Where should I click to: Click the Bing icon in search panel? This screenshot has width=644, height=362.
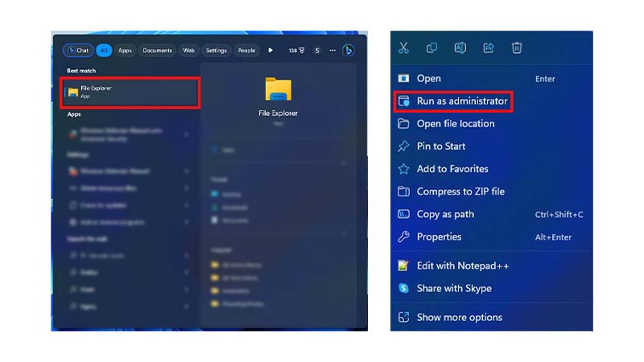(349, 51)
